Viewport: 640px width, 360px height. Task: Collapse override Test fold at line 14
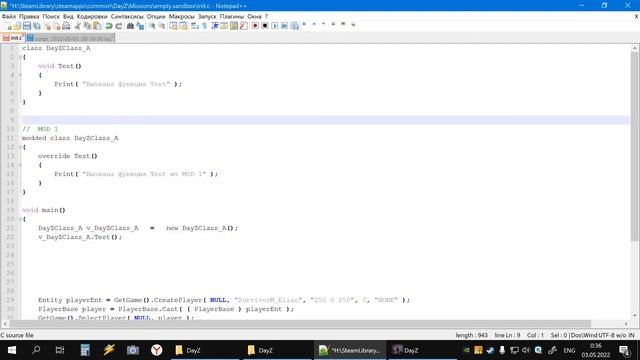click(x=20, y=165)
